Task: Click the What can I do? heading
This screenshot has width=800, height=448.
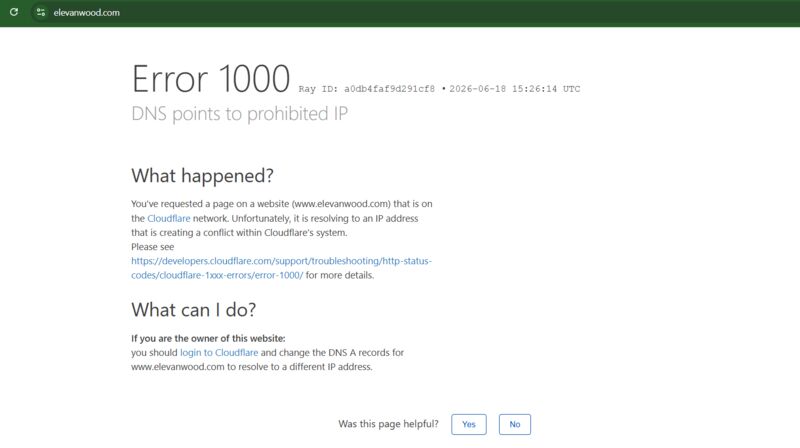Action: [193, 310]
